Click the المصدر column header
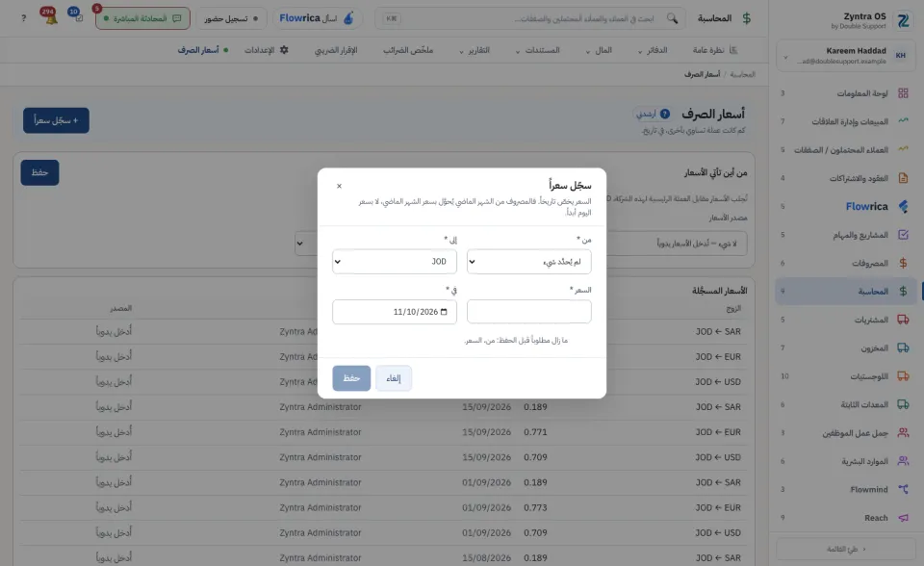The height and width of the screenshot is (566, 924). [121, 308]
